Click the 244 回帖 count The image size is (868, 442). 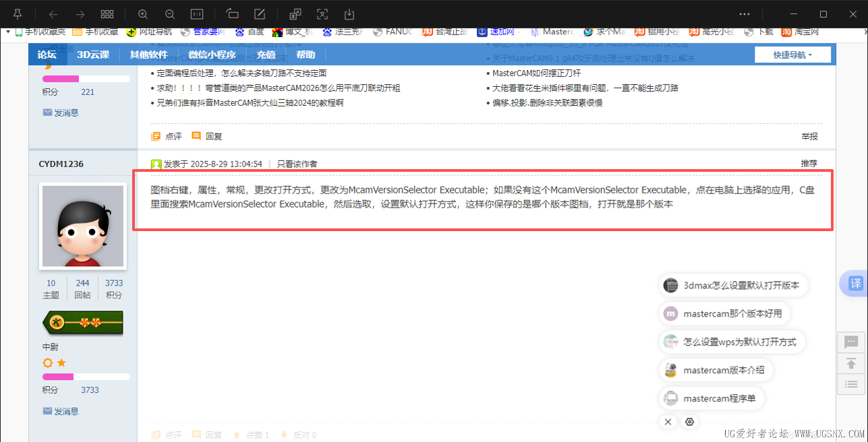[82, 283]
